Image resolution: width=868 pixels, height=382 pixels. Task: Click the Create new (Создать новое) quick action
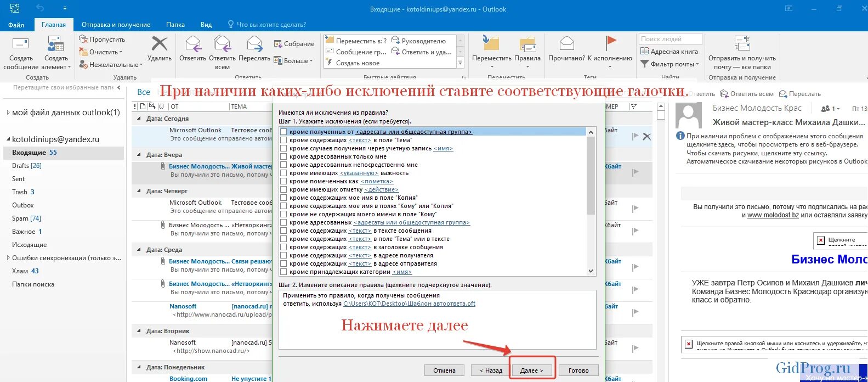tap(353, 63)
